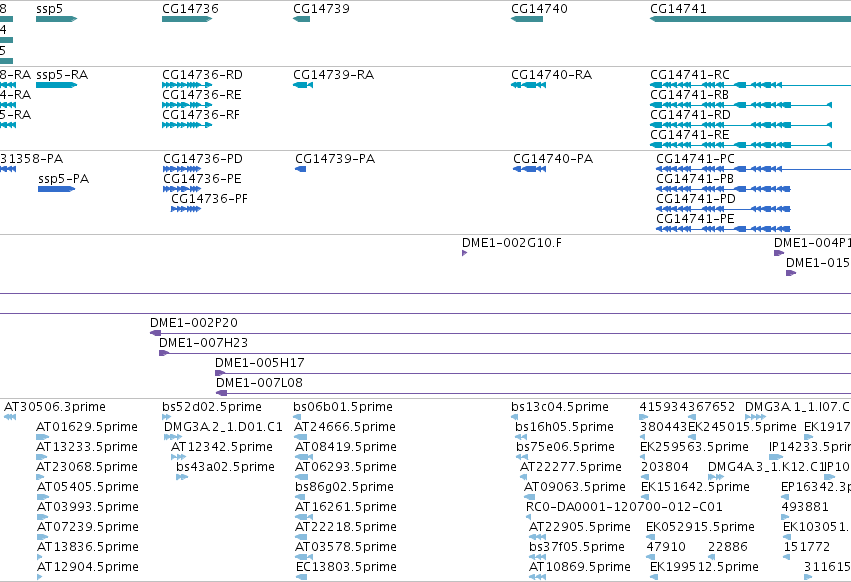This screenshot has width=851, height=582.
Task: Select the CG14741 gene label
Action: coord(678,9)
